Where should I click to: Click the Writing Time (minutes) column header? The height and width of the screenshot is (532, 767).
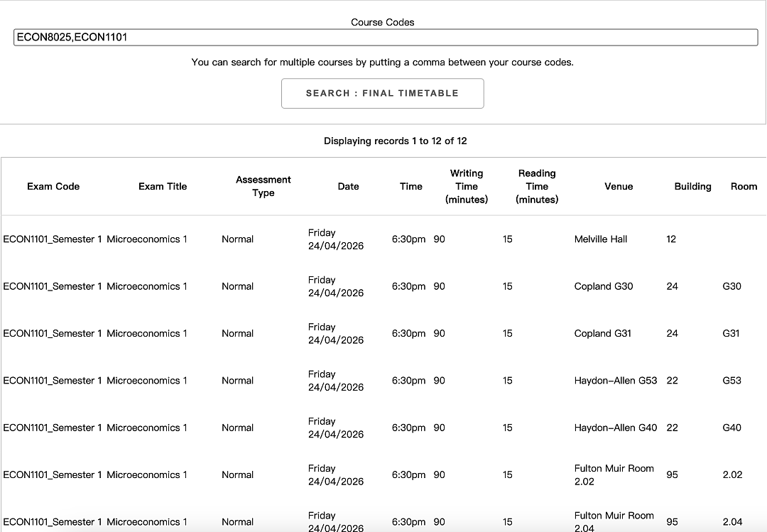pyautogui.click(x=467, y=187)
